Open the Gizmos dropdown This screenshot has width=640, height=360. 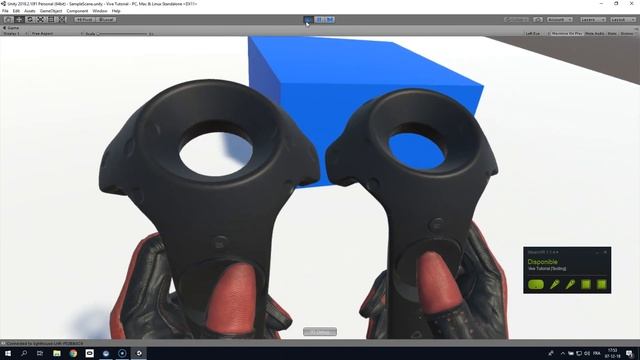click(x=628, y=33)
